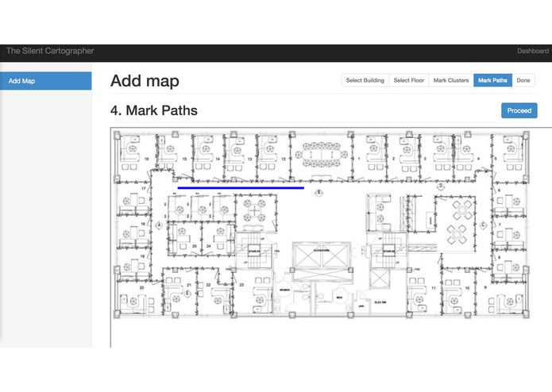Go to the Select Building step
The image size is (552, 392).
(x=365, y=80)
